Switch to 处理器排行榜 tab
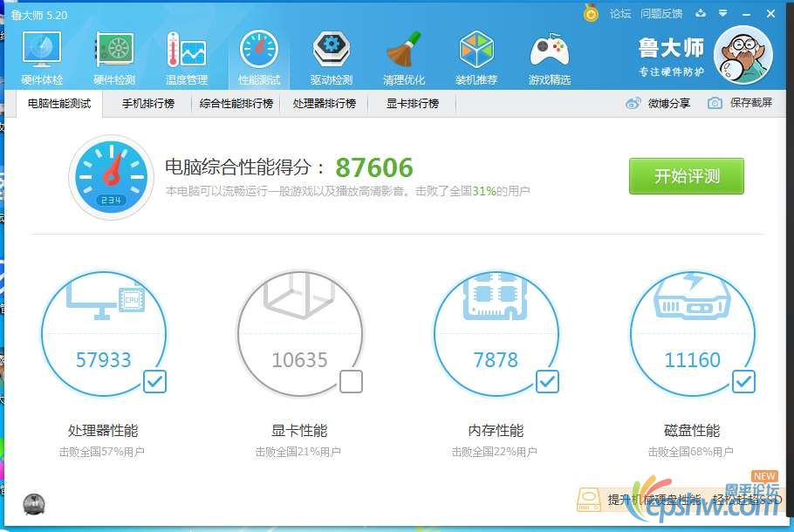This screenshot has width=794, height=532. tap(324, 103)
